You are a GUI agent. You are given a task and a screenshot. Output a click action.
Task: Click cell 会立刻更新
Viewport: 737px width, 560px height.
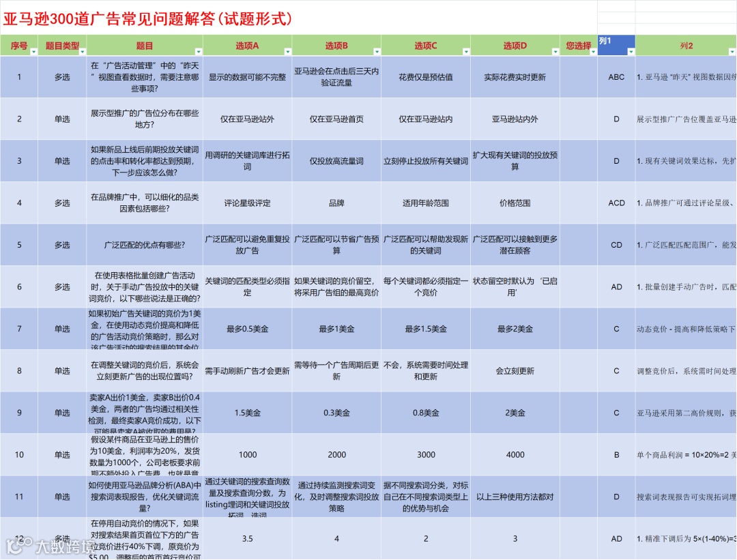tap(515, 370)
